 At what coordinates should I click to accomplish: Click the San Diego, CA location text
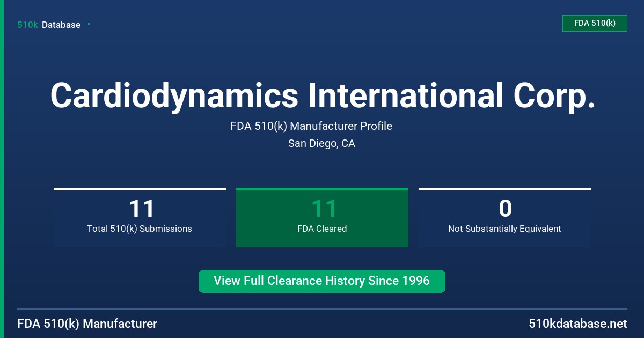point(321,143)
